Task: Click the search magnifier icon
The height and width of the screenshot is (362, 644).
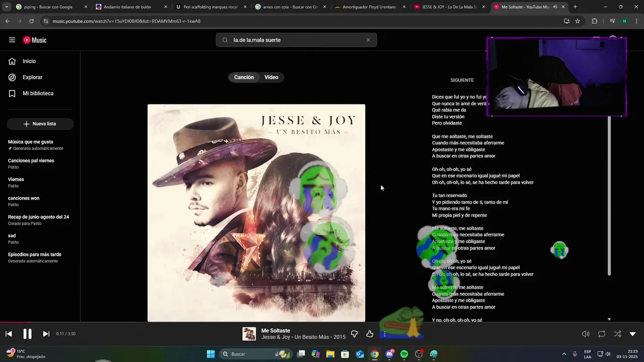Action: click(x=225, y=40)
